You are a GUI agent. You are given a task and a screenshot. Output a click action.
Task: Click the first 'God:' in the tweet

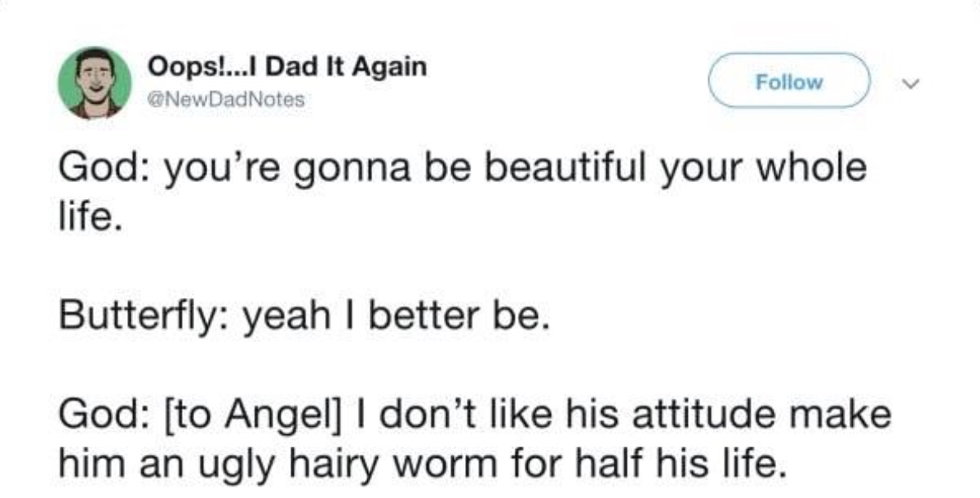[101, 168]
